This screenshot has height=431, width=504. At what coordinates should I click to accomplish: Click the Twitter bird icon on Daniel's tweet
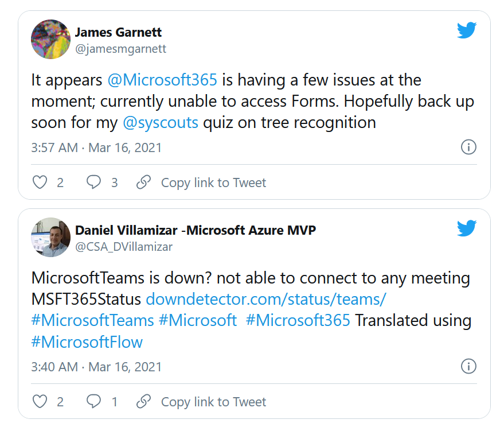[467, 229]
